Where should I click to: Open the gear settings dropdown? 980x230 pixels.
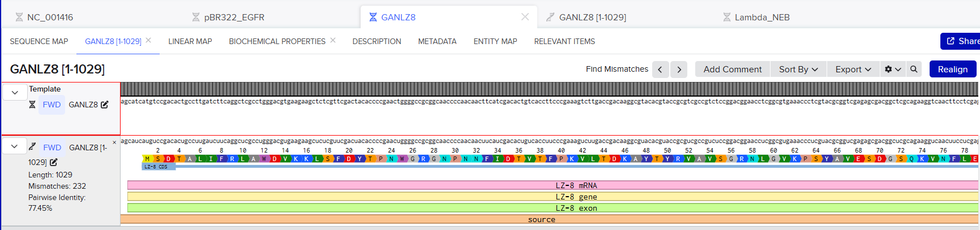tap(892, 69)
